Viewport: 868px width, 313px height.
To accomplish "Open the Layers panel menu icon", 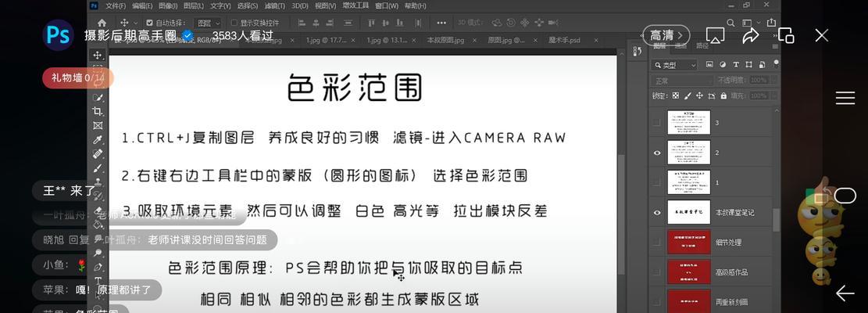I will 775,46.
